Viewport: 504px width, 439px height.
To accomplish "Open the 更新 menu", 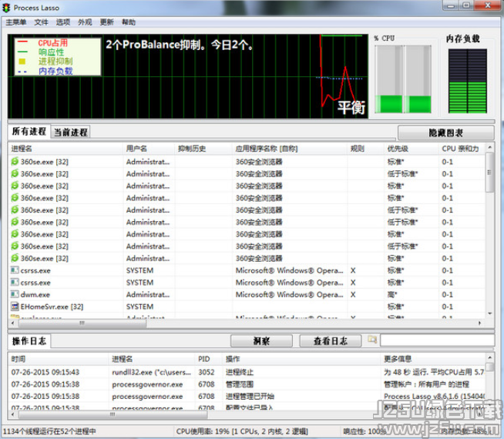I will [106, 22].
